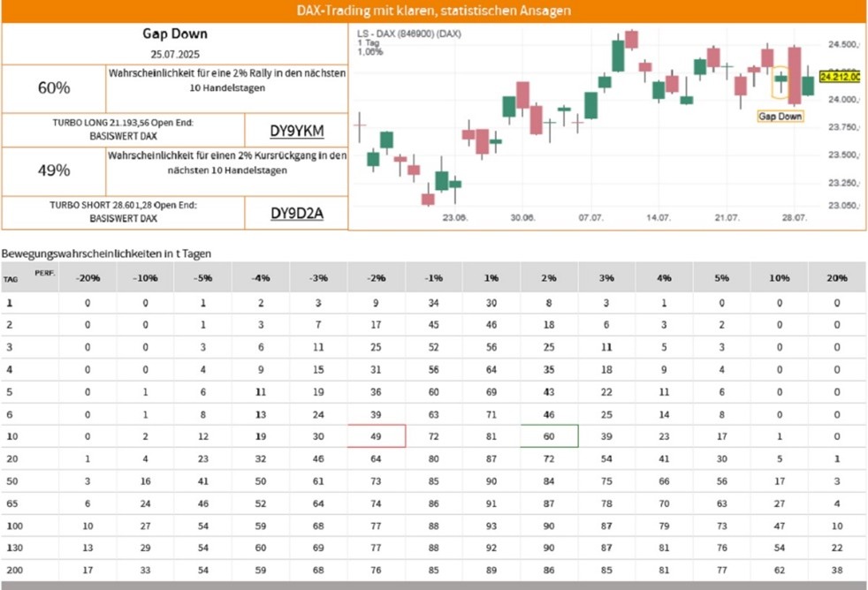This screenshot has width=868, height=590.
Task: Open the DY9D2A turbo short link
Action: [297, 214]
